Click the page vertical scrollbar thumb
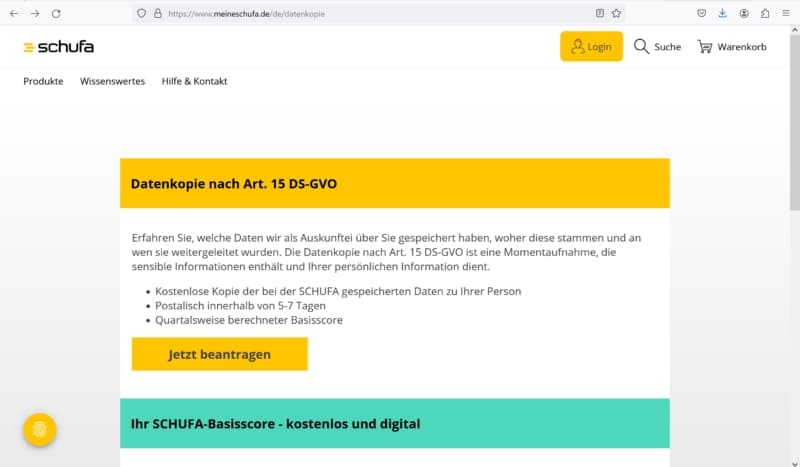The width and height of the screenshot is (800, 467). [x=795, y=122]
